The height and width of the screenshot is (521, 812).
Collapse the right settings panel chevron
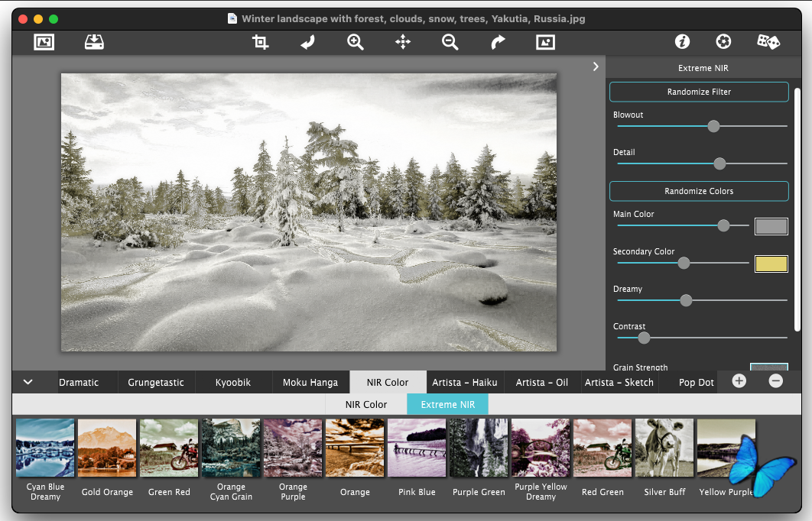click(x=596, y=67)
